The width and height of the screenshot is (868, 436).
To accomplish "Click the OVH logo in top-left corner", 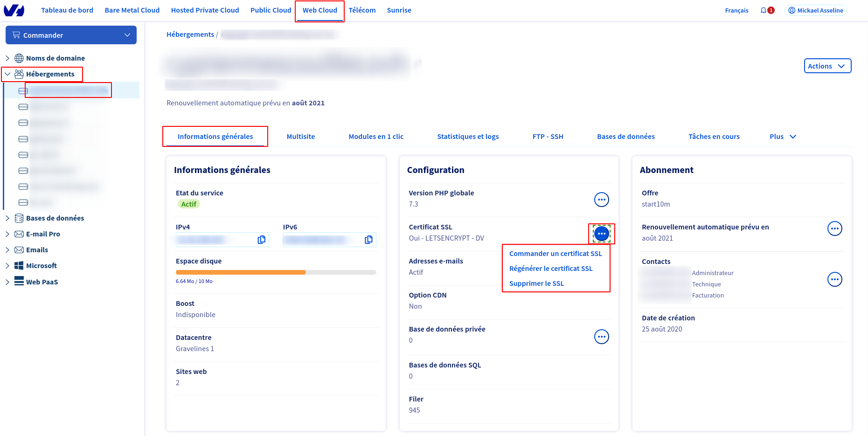I will tap(14, 10).
